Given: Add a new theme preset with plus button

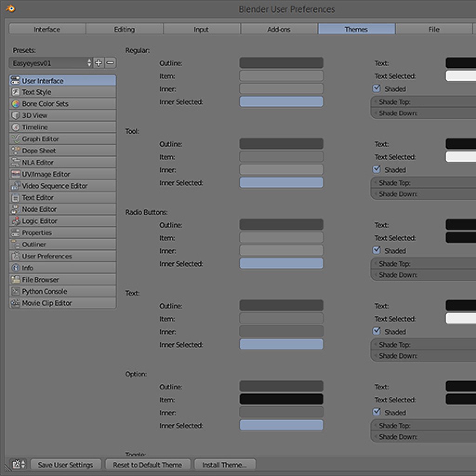Looking at the screenshot, I should point(98,63).
